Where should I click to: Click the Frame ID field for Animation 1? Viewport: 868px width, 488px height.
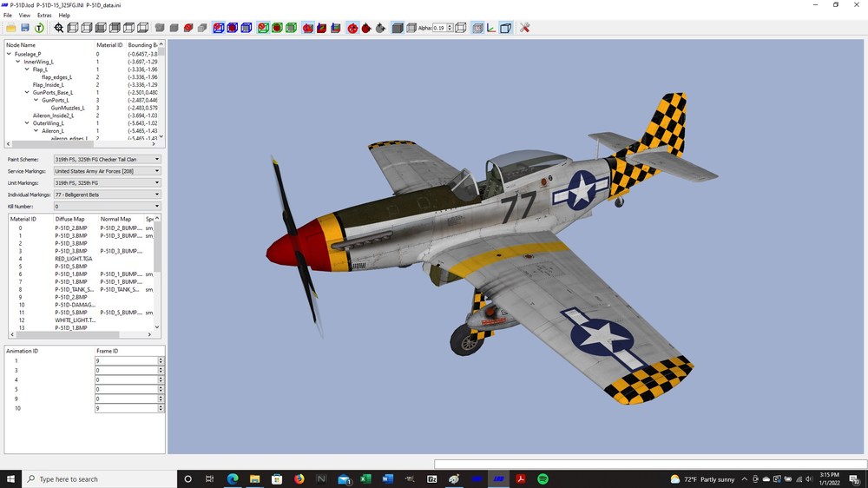126,360
